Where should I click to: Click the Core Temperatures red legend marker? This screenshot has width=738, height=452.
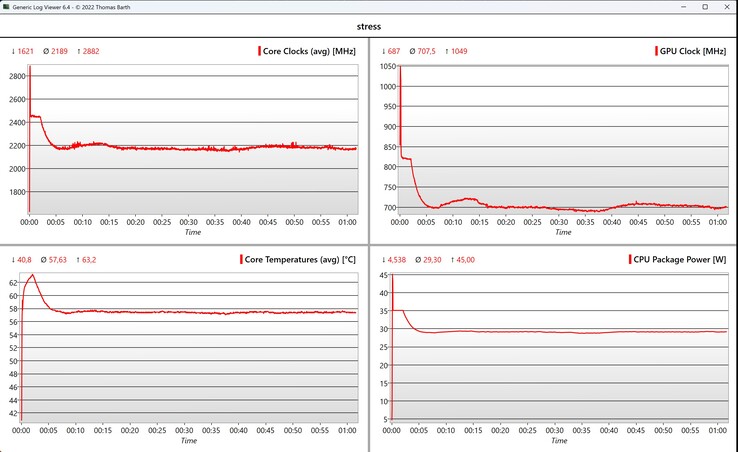[x=242, y=260]
